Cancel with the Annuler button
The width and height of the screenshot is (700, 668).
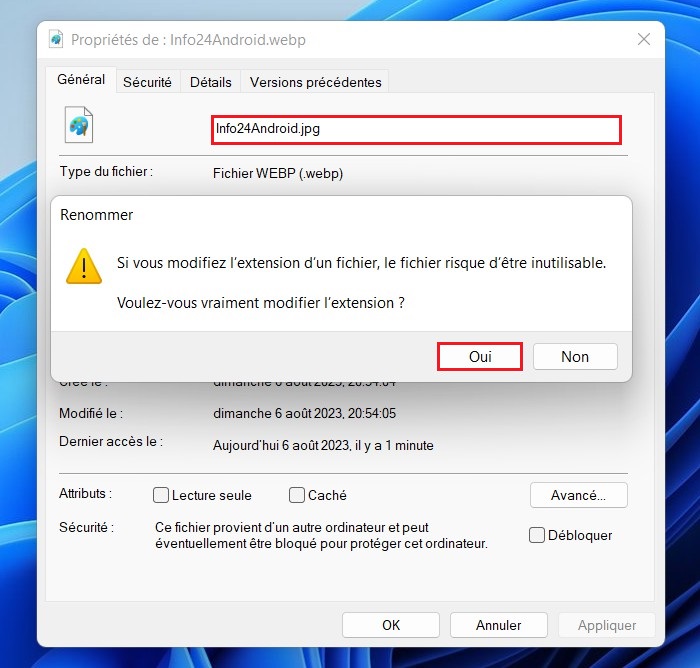tap(499, 625)
